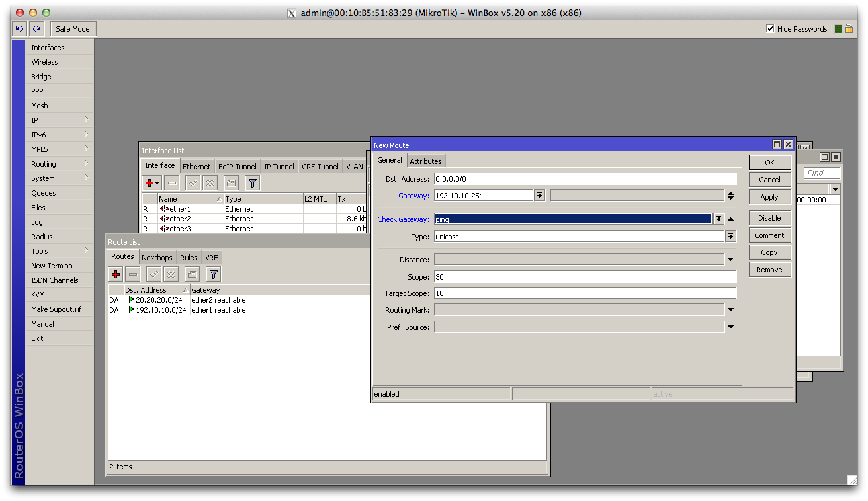The height and width of the screenshot is (501, 868).
Task: Click filter funnel icon in Interface List
Action: pyautogui.click(x=252, y=183)
